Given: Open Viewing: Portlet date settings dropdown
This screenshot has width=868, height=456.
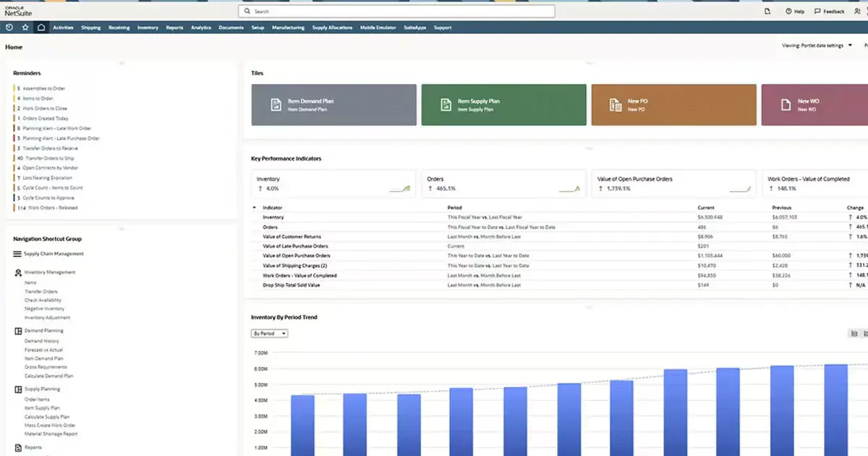Looking at the screenshot, I should (817, 46).
